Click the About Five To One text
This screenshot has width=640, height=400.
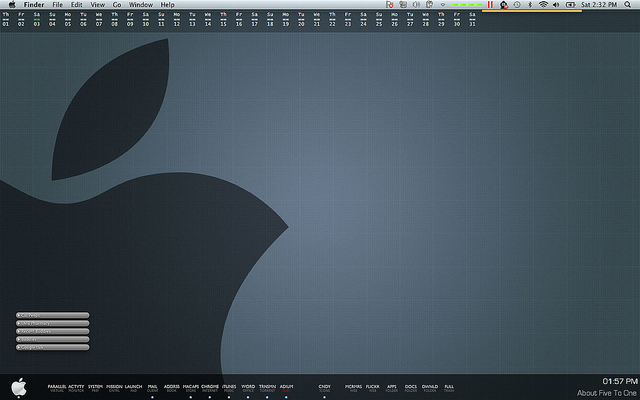point(607,393)
